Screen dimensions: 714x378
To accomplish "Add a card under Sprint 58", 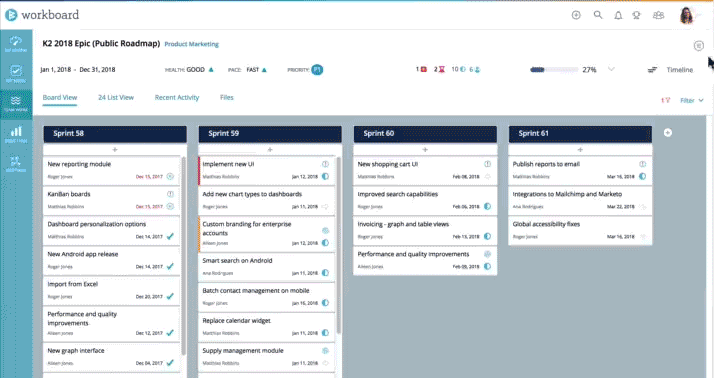I will 115,149.
